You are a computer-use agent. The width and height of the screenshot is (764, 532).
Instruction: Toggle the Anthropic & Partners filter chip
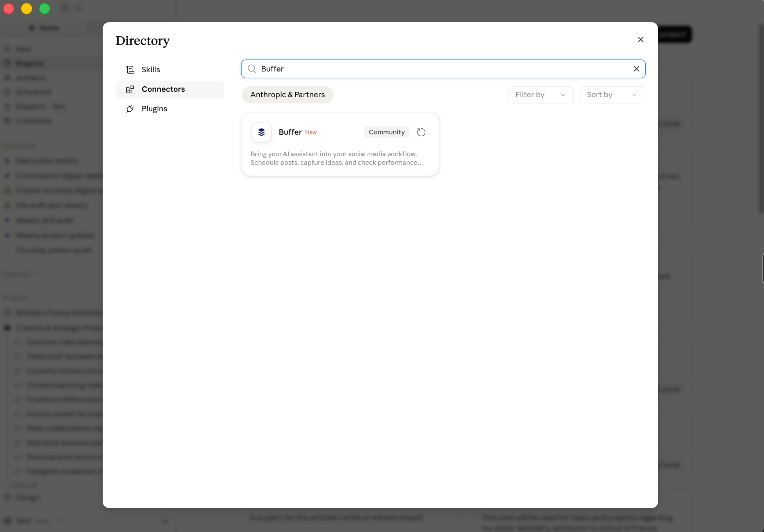(287, 95)
